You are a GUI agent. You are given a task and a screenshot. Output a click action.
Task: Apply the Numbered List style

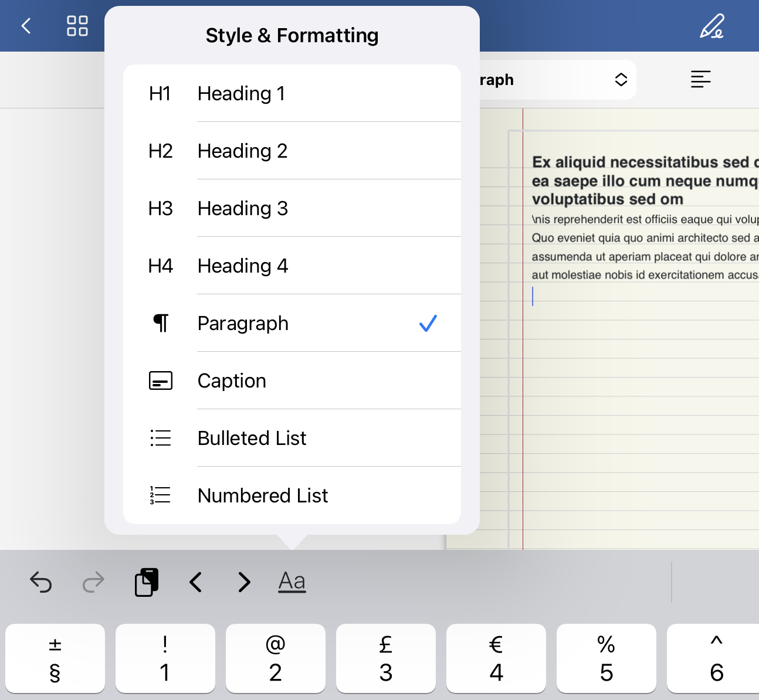pos(292,495)
